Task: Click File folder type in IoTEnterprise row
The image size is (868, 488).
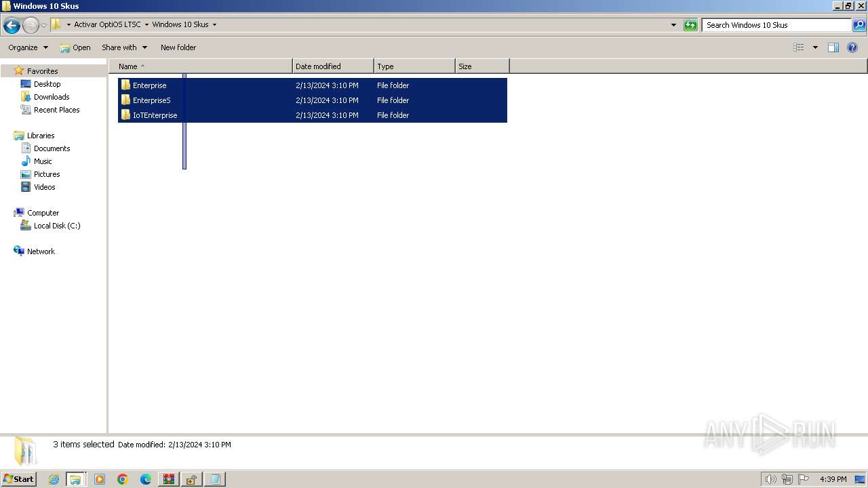Action: pos(393,115)
